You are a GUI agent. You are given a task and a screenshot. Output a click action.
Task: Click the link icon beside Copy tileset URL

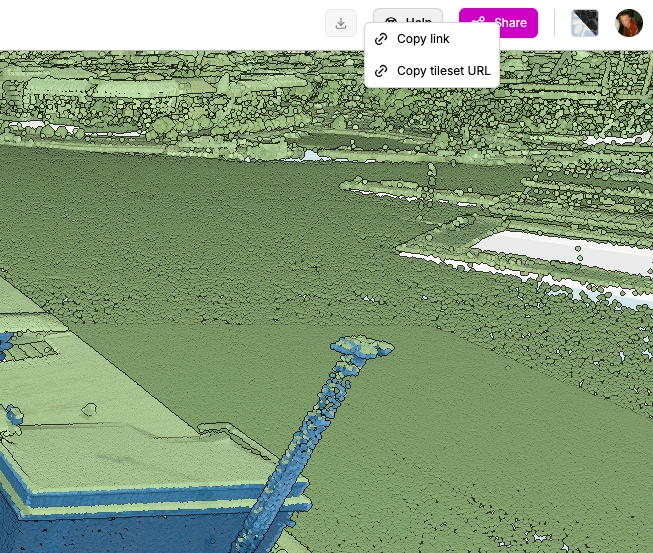pyautogui.click(x=381, y=71)
